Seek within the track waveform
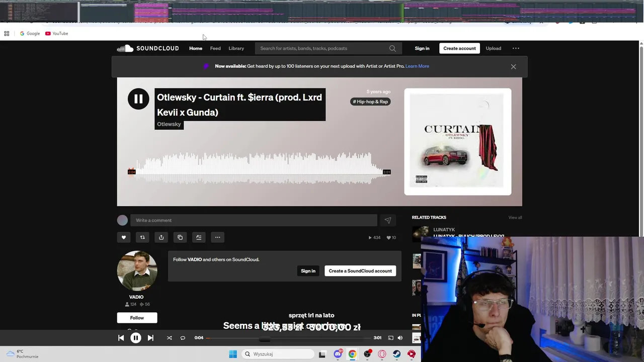This screenshot has height=362, width=644. tap(259, 168)
